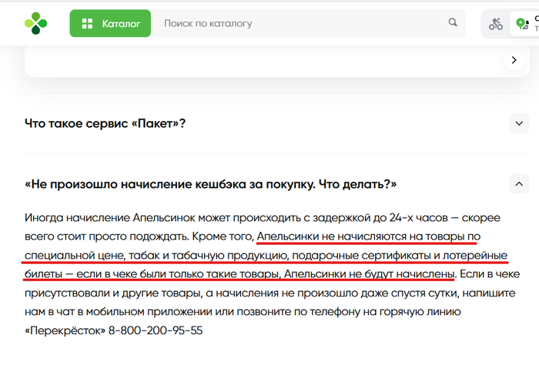This screenshot has width=539, height=392.
Task: Click the partially visible address text at top right
Action: pyautogui.click(x=536, y=23)
